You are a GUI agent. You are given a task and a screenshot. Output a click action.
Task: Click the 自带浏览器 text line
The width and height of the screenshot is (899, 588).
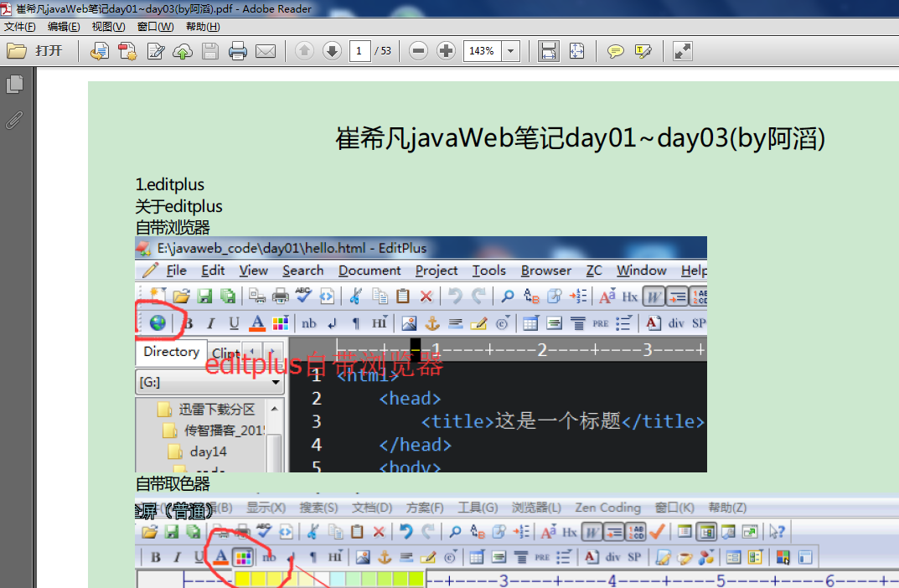point(173,227)
